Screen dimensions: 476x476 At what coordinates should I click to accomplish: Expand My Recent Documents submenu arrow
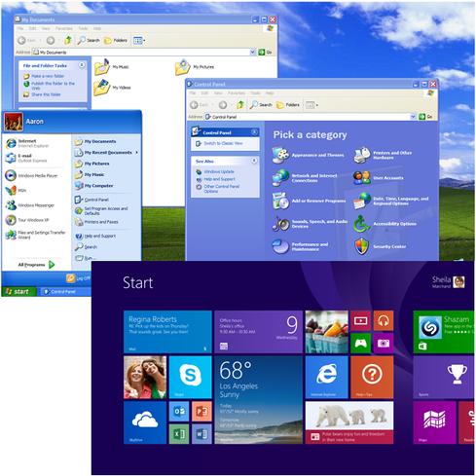137,152
